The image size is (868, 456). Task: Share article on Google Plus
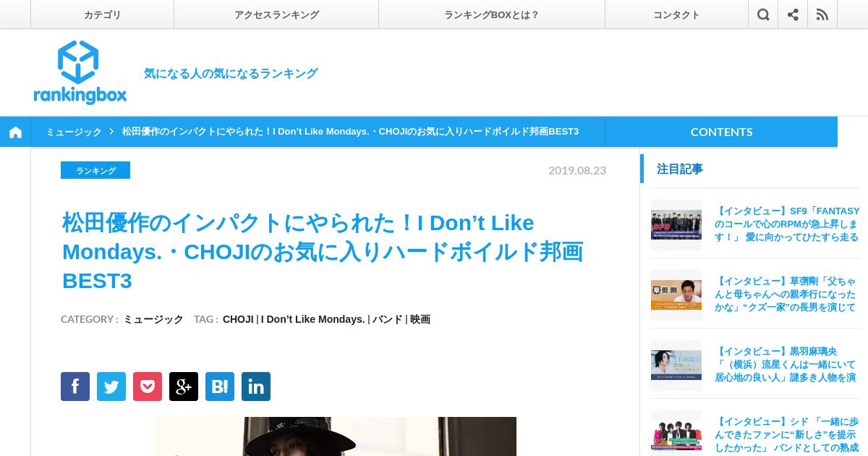[x=184, y=387]
